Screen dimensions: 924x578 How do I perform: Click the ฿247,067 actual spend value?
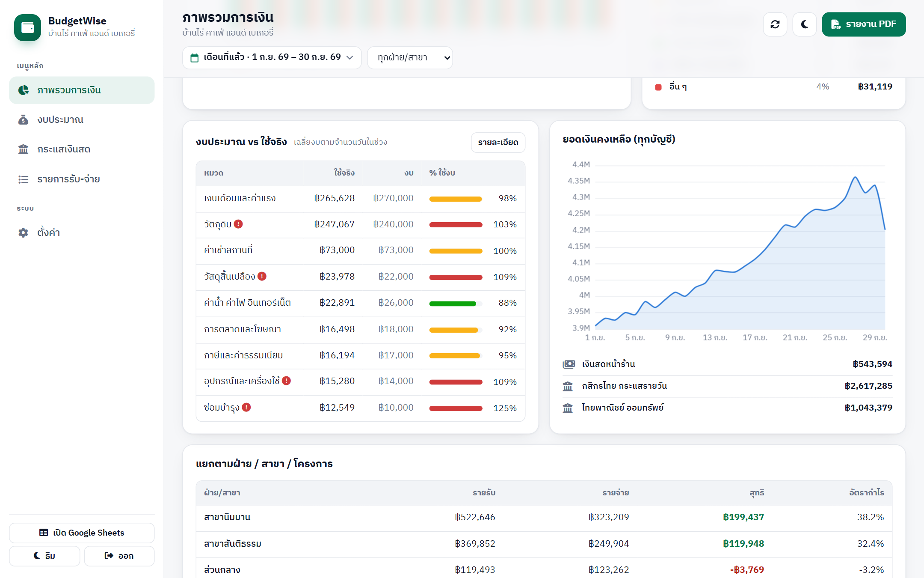tap(334, 224)
